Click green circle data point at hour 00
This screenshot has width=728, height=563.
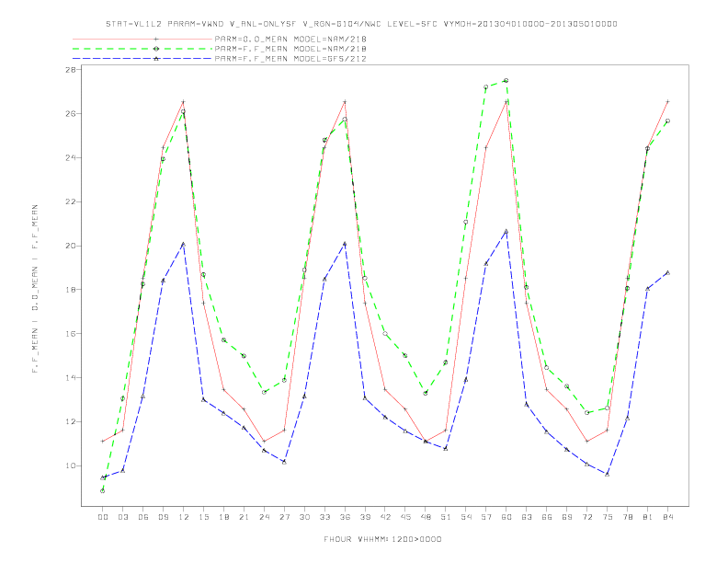103,490
